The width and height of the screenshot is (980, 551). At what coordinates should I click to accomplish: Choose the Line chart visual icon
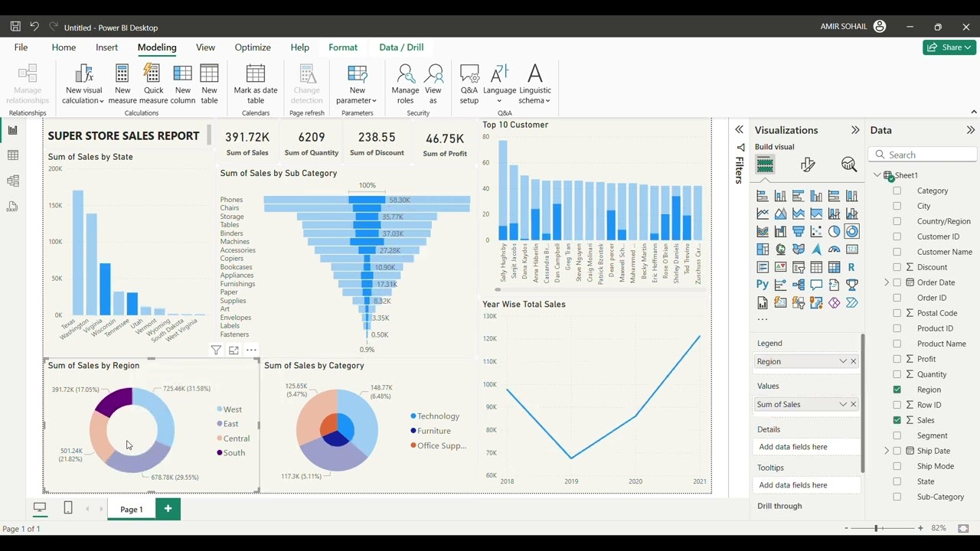763,214
